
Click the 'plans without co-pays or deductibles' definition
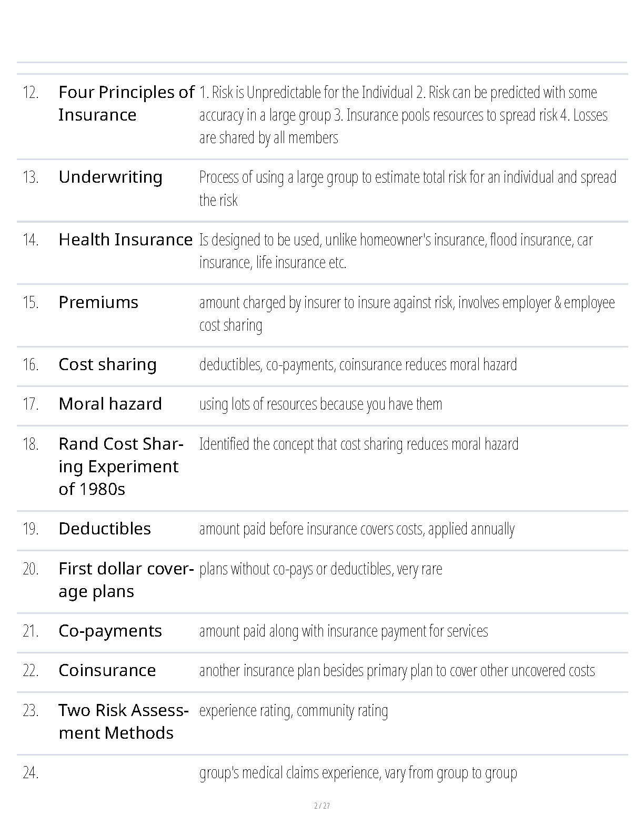[320, 569]
